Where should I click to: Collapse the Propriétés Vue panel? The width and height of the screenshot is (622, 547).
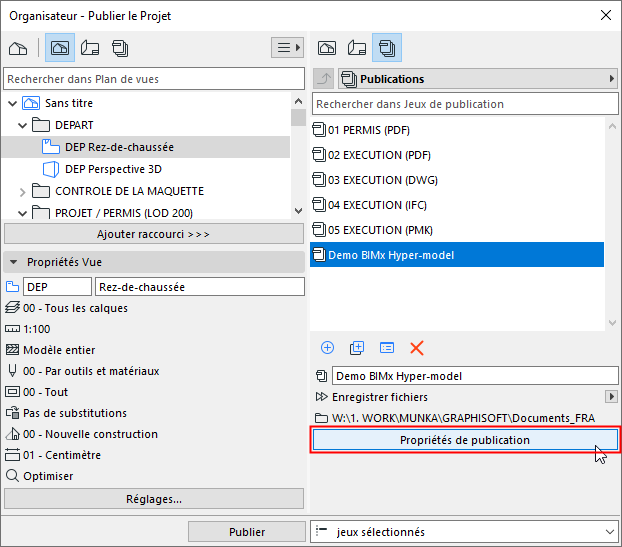click(x=13, y=262)
